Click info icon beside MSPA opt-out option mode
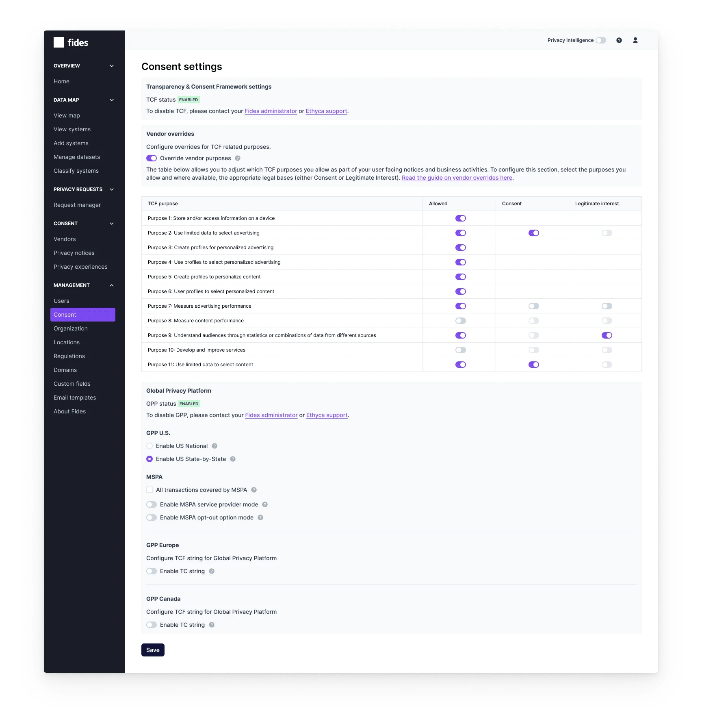 (x=260, y=517)
